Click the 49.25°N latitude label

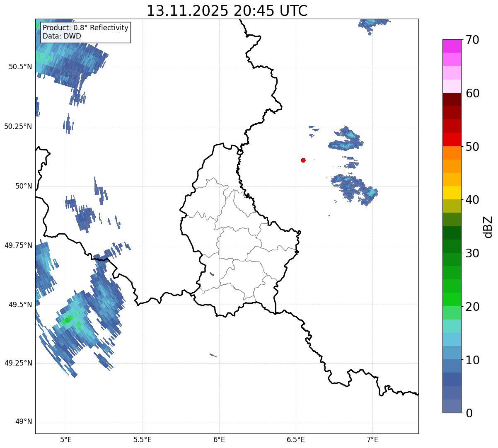click(18, 363)
